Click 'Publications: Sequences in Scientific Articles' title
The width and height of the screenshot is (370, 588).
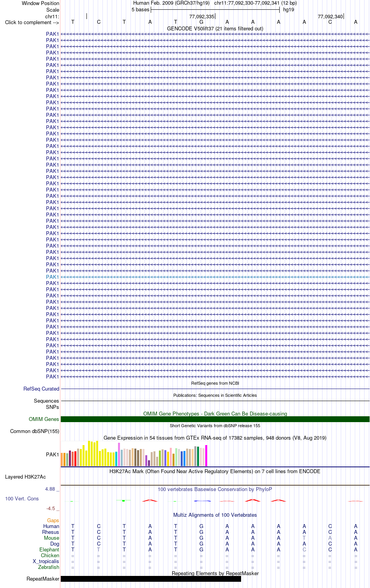click(x=215, y=395)
